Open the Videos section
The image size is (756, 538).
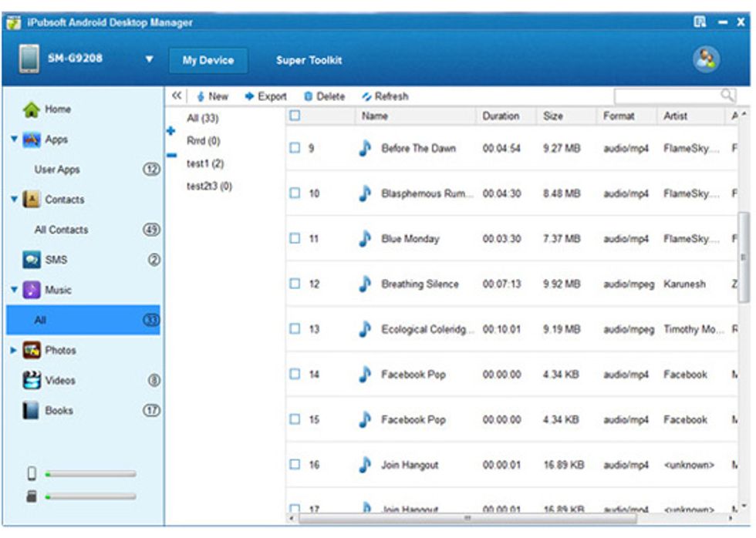[x=59, y=381]
